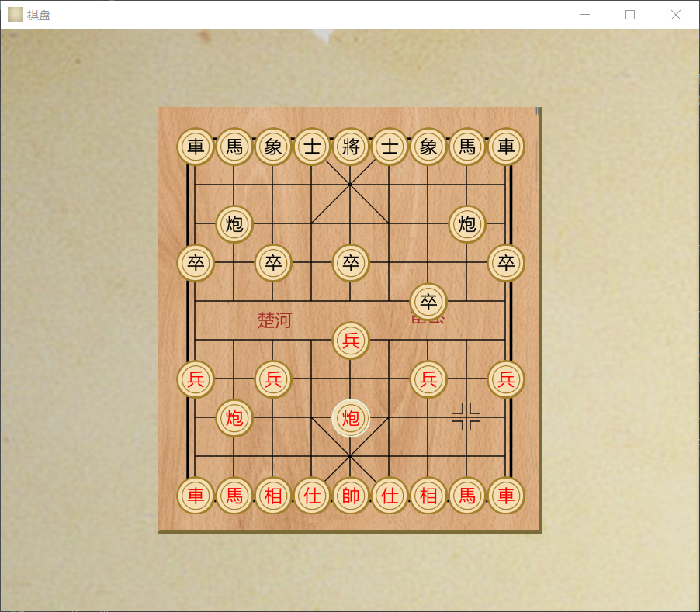Screen dimensions: 700x612
Task: Select the red Chariot (車) in the bottom-right corner
Action: tap(506, 496)
